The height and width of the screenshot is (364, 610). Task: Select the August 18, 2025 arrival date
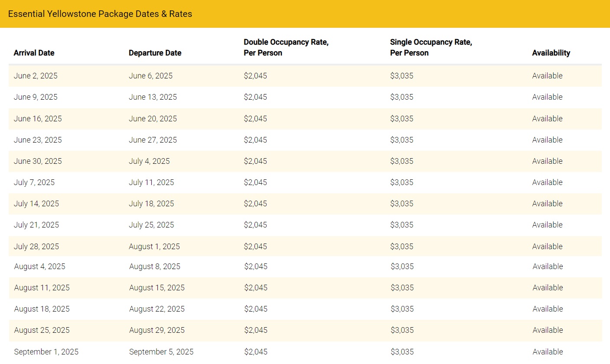42,309
